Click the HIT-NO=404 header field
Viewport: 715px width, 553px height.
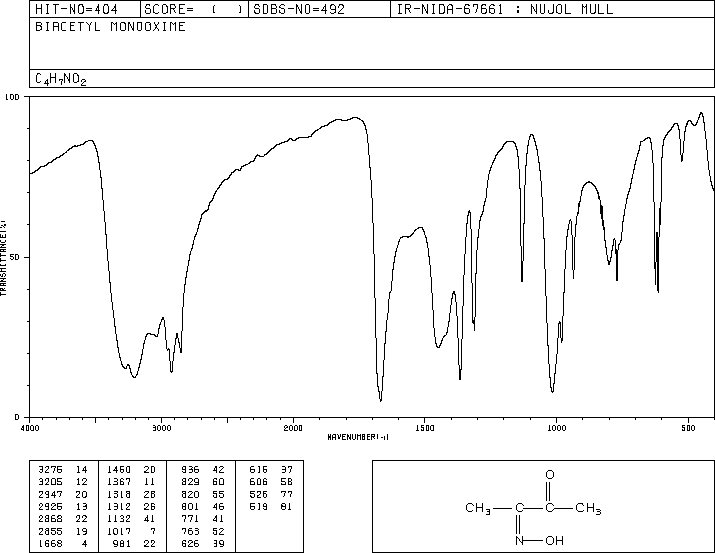tap(85, 9)
